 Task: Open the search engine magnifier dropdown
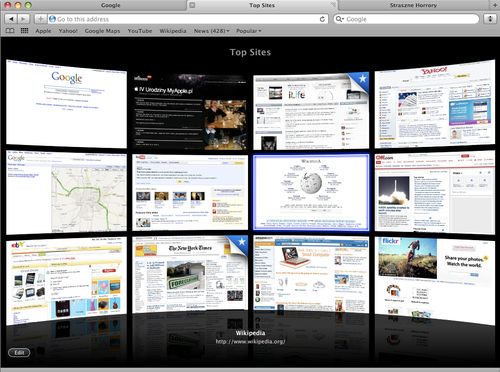tap(340, 19)
